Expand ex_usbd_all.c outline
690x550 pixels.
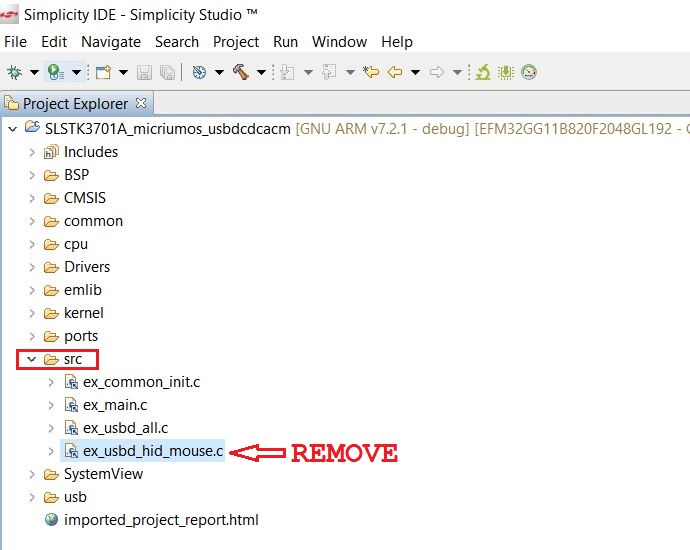click(51, 428)
